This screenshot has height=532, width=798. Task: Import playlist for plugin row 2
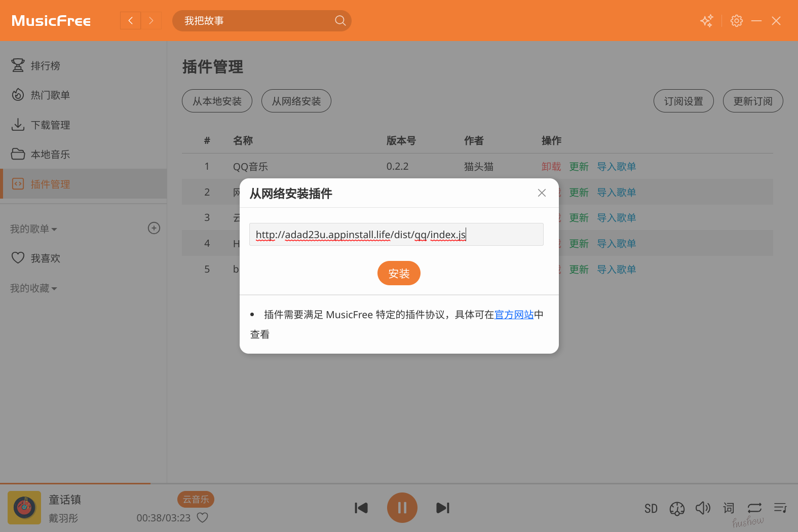(x=617, y=193)
